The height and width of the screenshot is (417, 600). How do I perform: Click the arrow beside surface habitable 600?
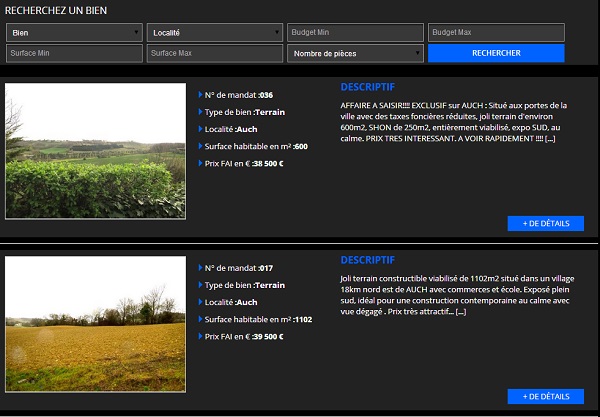(200, 146)
